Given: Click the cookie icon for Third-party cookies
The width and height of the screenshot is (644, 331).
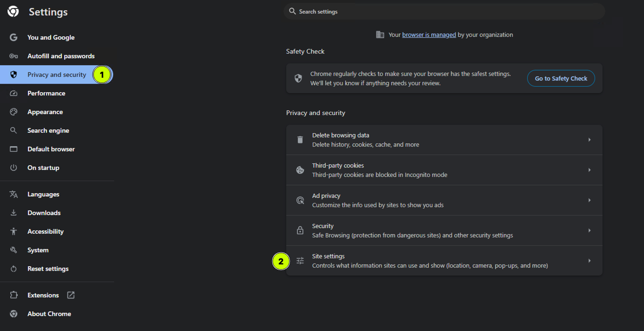Looking at the screenshot, I should click(300, 170).
